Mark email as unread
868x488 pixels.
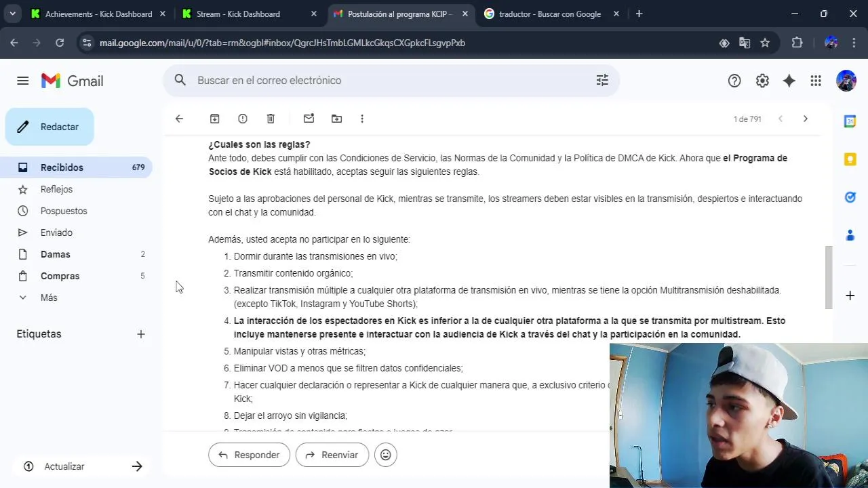tap(309, 119)
